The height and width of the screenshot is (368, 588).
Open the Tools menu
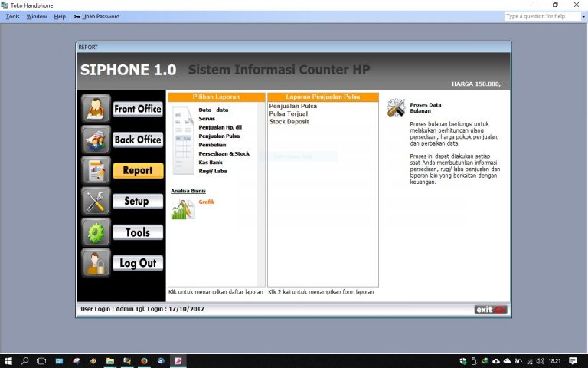(12, 17)
